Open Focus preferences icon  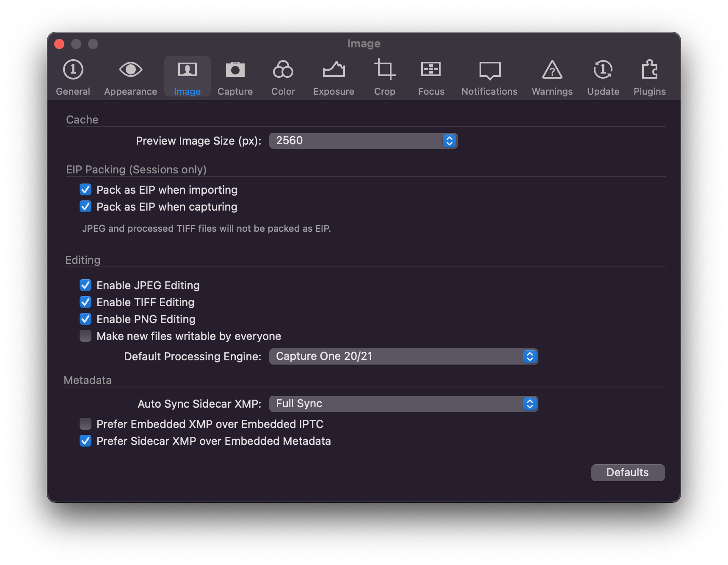coord(431,70)
